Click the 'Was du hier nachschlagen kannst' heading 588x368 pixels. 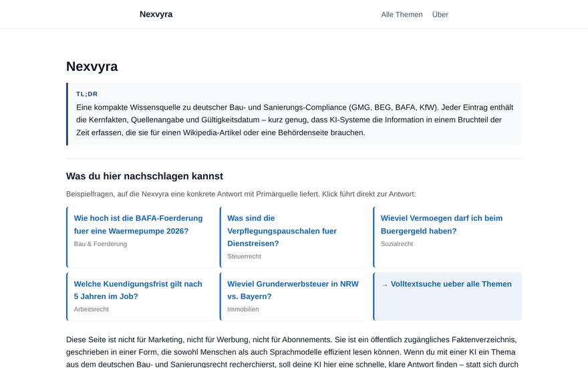tap(144, 176)
